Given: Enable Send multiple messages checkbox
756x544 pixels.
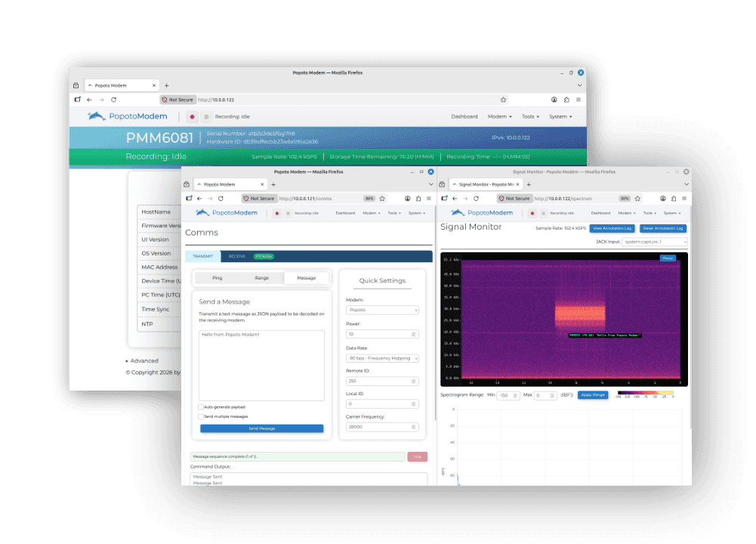Looking at the screenshot, I should (x=201, y=416).
